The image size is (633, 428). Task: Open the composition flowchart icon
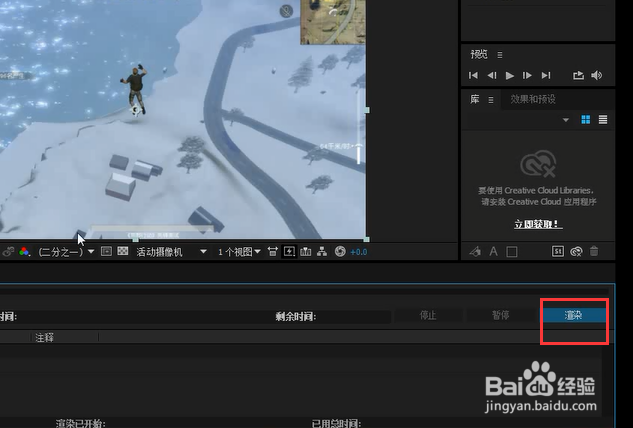click(322, 252)
